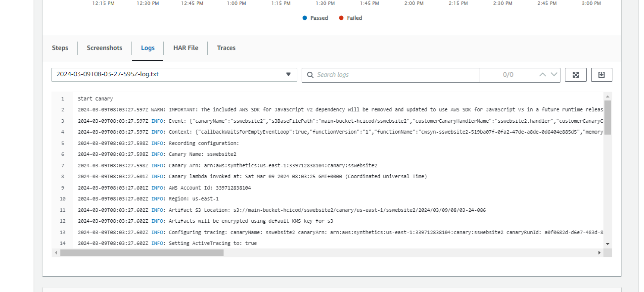Click the horizontal scrollbar thumb under logs
644x292 pixels.
[141, 252]
